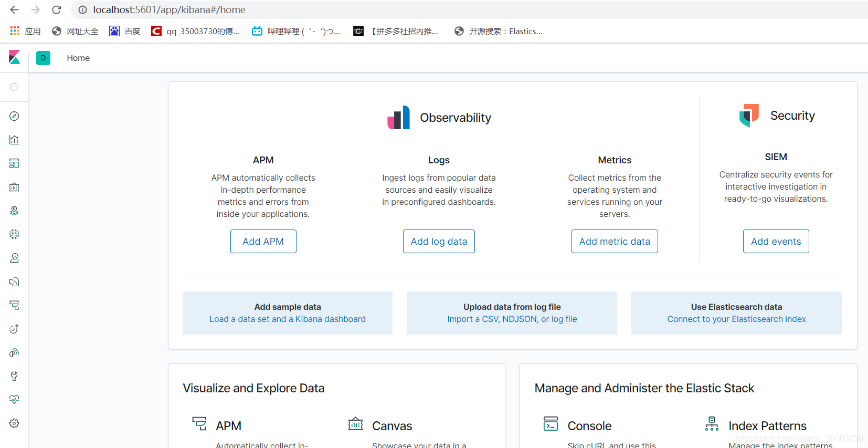Image resolution: width=868 pixels, height=448 pixels.
Task: Open Machine Learning icon in sidebar
Action: (x=14, y=234)
